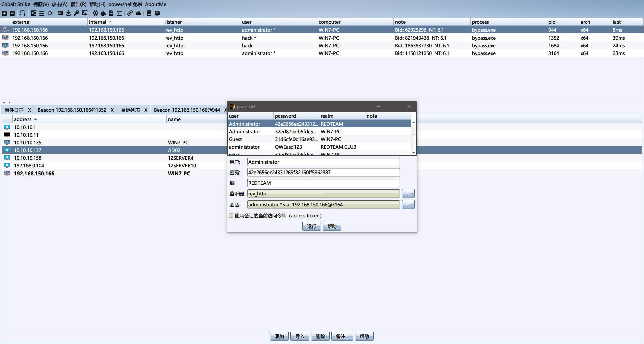Close the 目标列表 tab
Viewport: 644px width, 344px height.
point(146,110)
